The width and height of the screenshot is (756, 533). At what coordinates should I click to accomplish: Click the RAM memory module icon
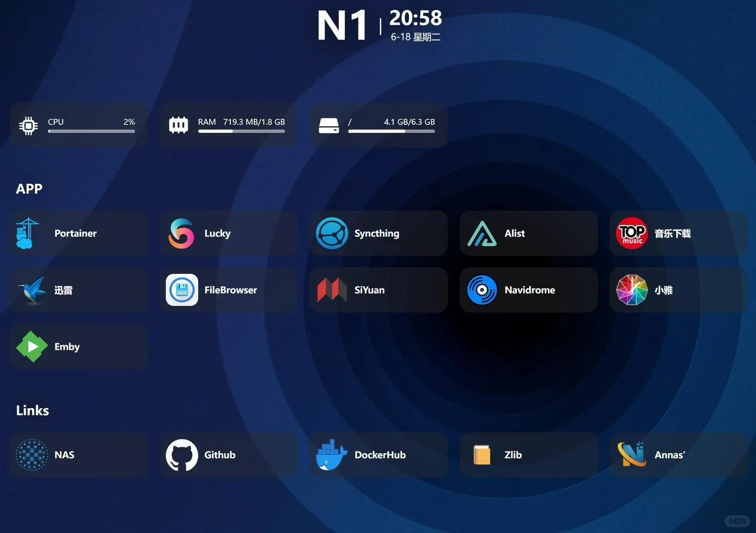179,125
